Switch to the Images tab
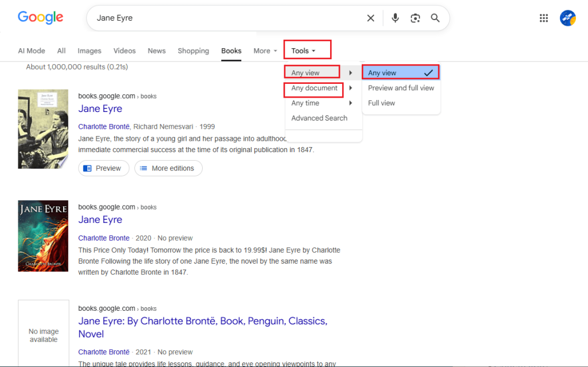This screenshot has height=367, width=588. 89,51
